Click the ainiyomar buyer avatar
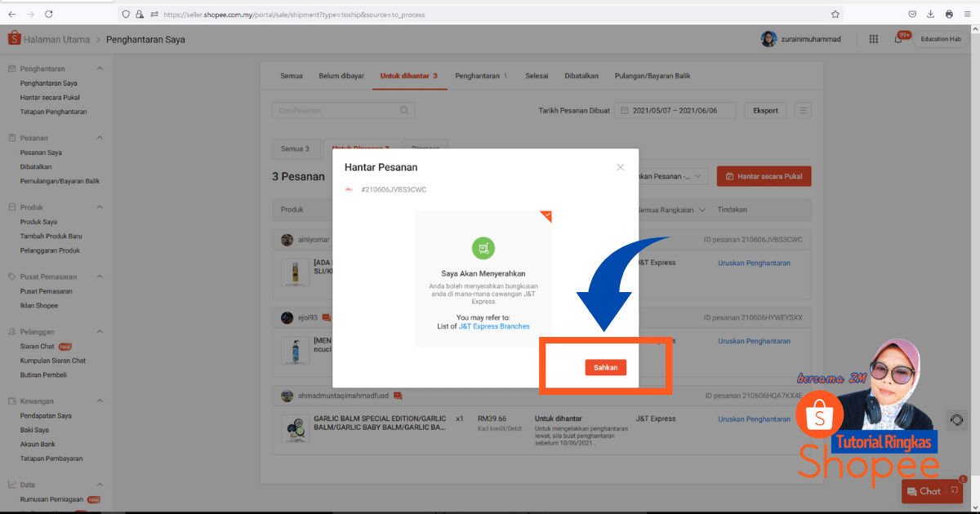 pyautogui.click(x=287, y=240)
